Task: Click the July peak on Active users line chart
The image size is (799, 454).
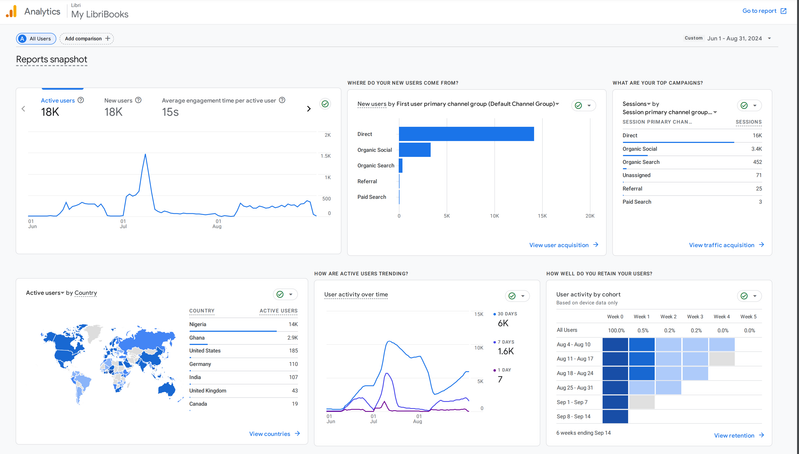Action: coord(146,154)
